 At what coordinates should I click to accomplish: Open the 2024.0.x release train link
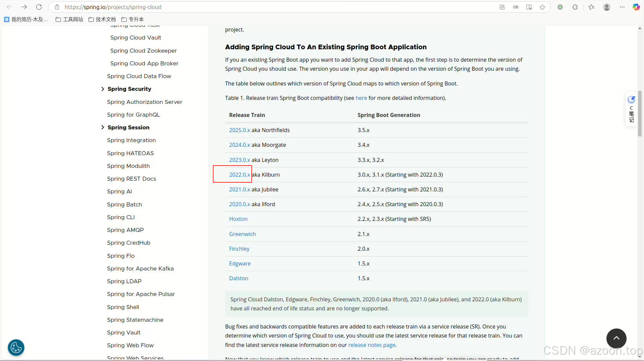(239, 145)
